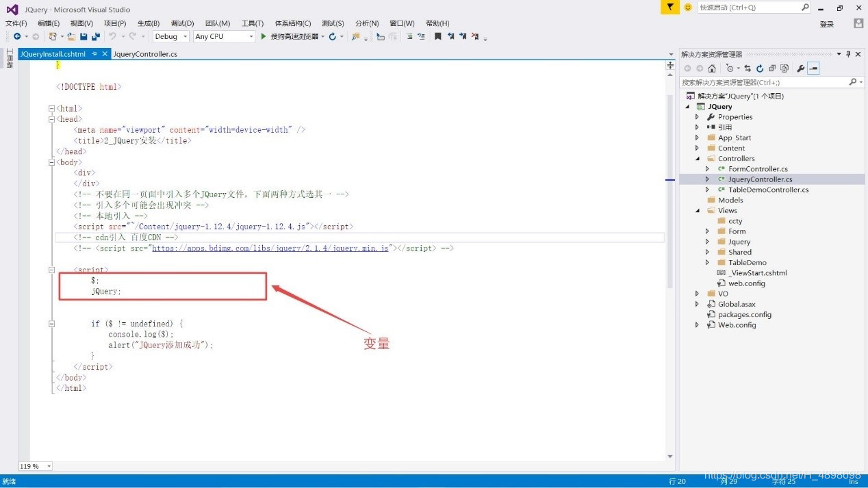Click the Show All Files icon
This screenshot has width=868, height=488.
coord(784,68)
